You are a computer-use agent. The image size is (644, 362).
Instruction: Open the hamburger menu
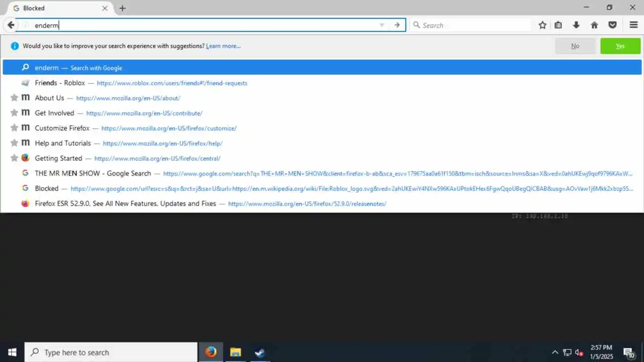633,25
